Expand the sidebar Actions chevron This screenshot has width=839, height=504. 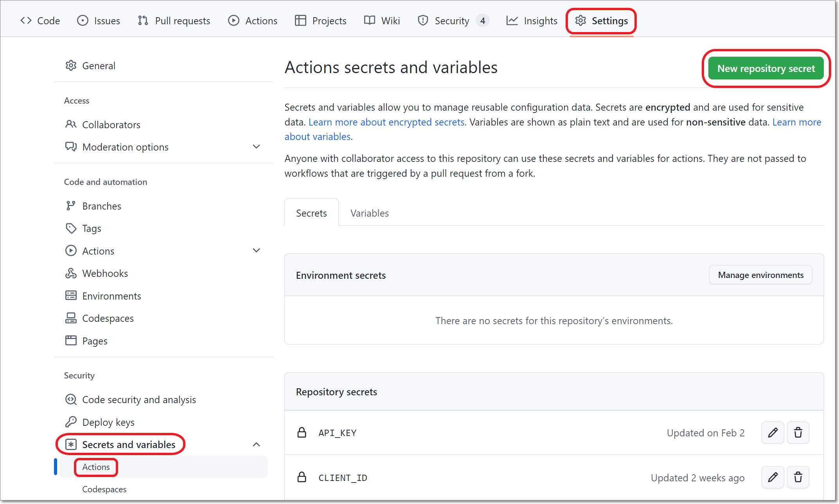[x=257, y=250]
